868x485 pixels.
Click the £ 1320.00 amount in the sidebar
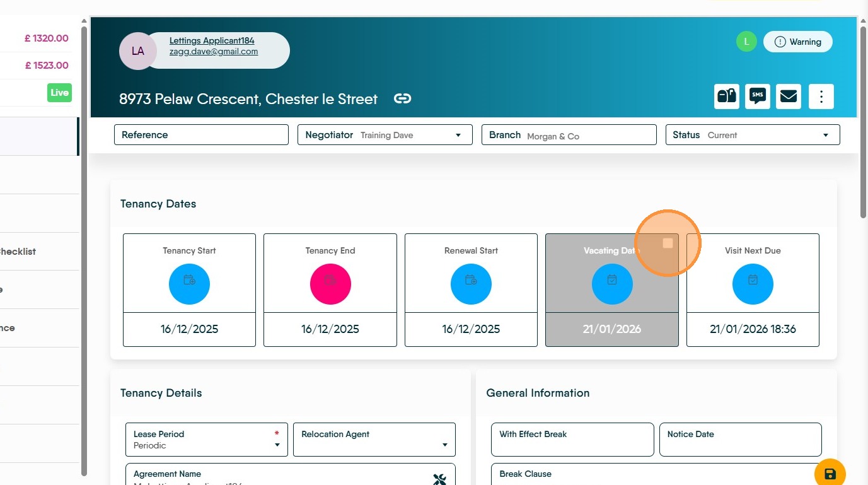47,38
